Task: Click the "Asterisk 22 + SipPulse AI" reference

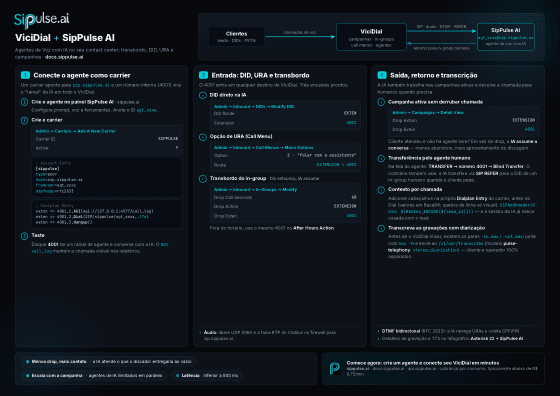Action: (x=497, y=339)
